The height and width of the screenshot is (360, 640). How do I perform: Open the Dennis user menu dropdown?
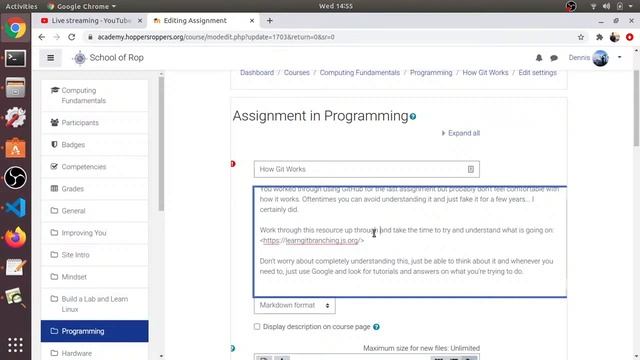620,58
